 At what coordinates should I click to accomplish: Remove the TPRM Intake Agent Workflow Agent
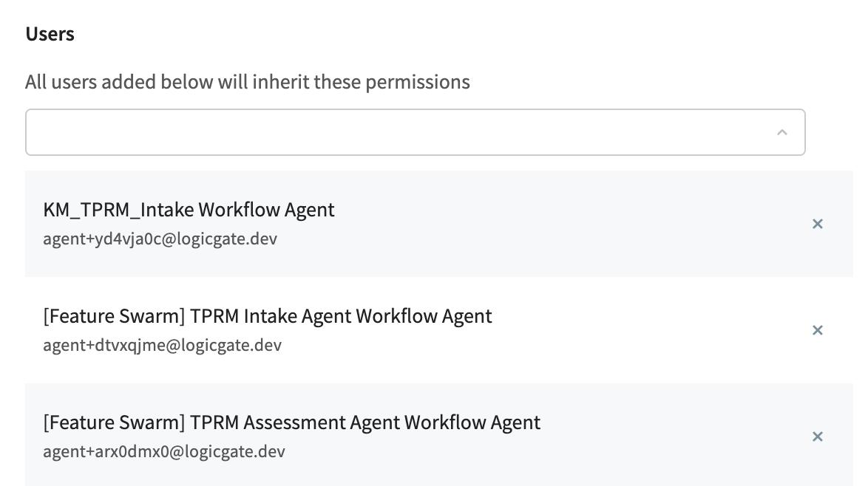click(x=817, y=330)
